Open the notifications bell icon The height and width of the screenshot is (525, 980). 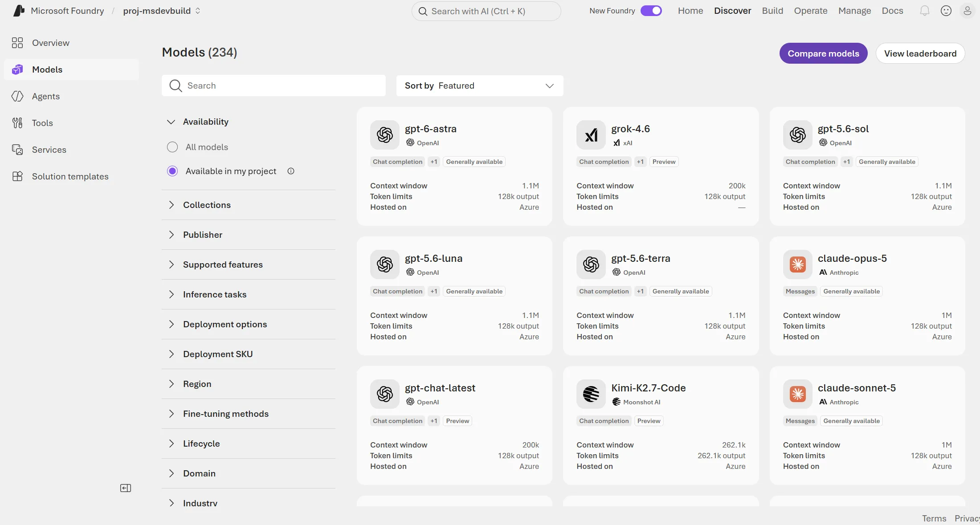(925, 11)
